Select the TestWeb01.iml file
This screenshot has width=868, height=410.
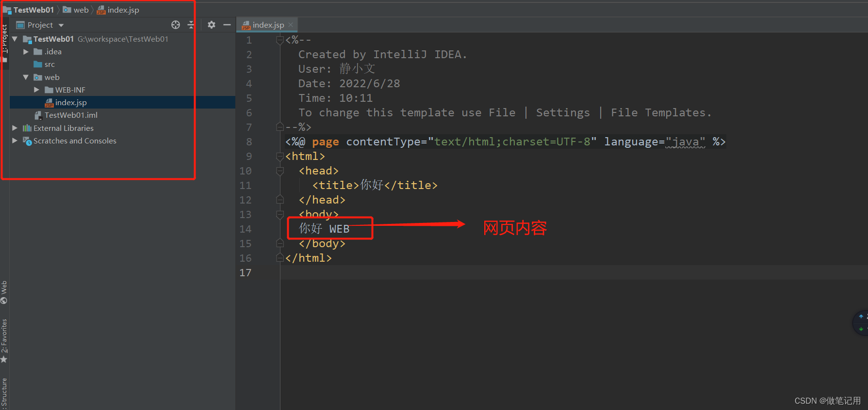(71, 115)
